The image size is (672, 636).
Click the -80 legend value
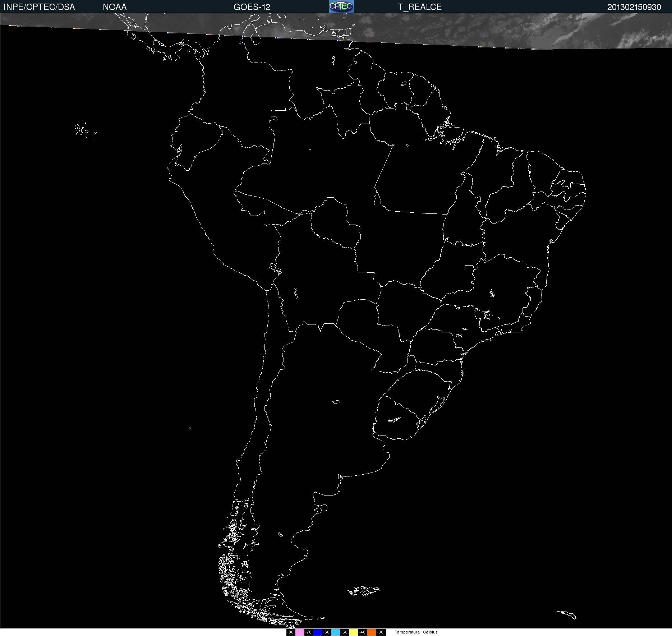[x=290, y=632]
